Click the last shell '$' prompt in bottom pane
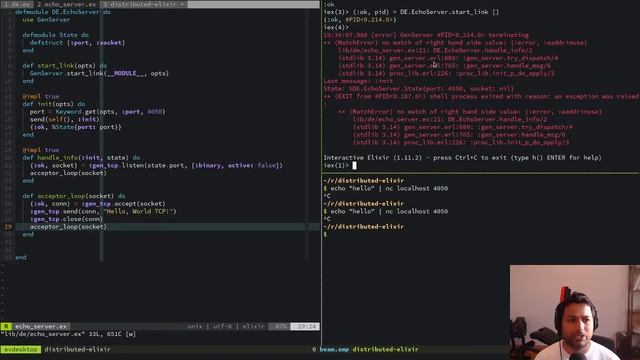Screen dimensions: 640x360 coord(325,234)
